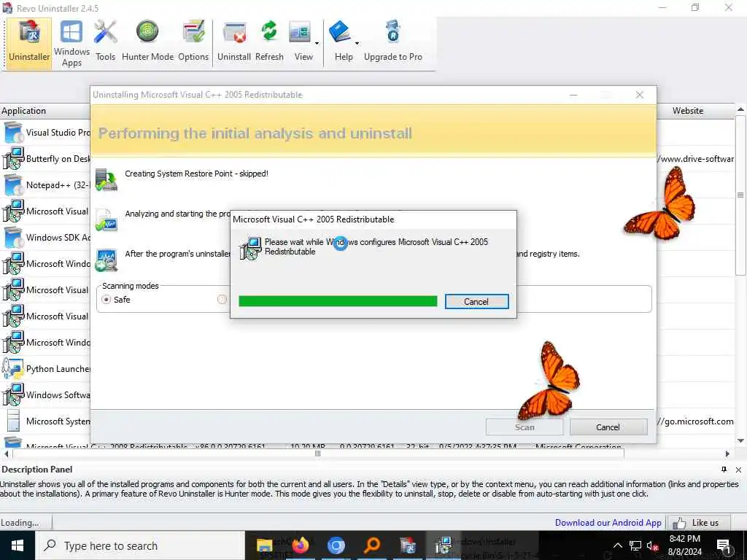This screenshot has width=747, height=560.
Task: Close the Description Panel
Action: point(738,470)
